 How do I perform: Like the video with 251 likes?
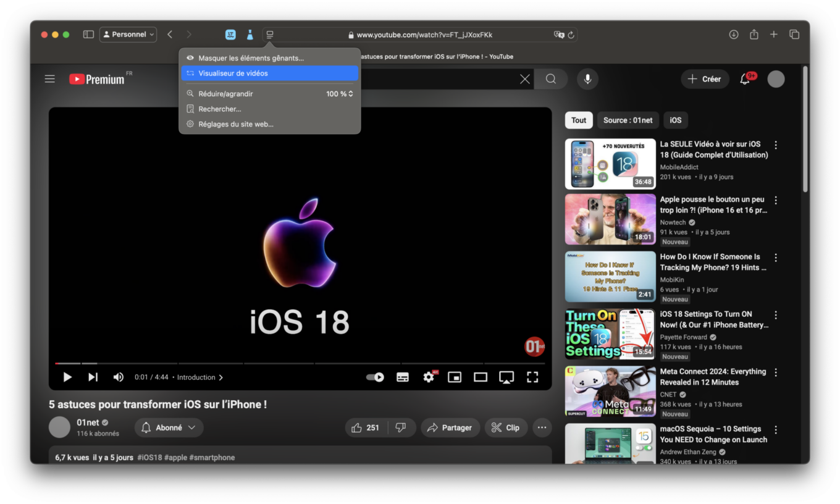(x=366, y=427)
